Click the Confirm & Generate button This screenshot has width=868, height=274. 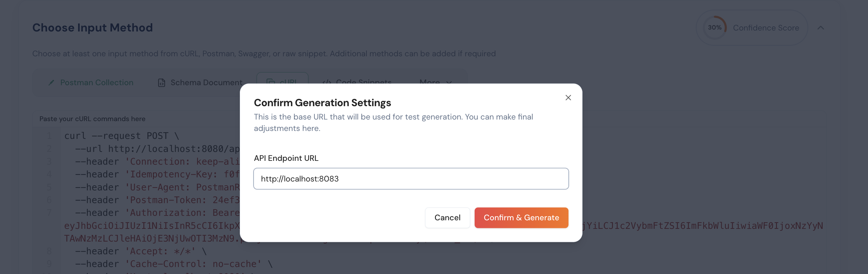pyautogui.click(x=521, y=218)
